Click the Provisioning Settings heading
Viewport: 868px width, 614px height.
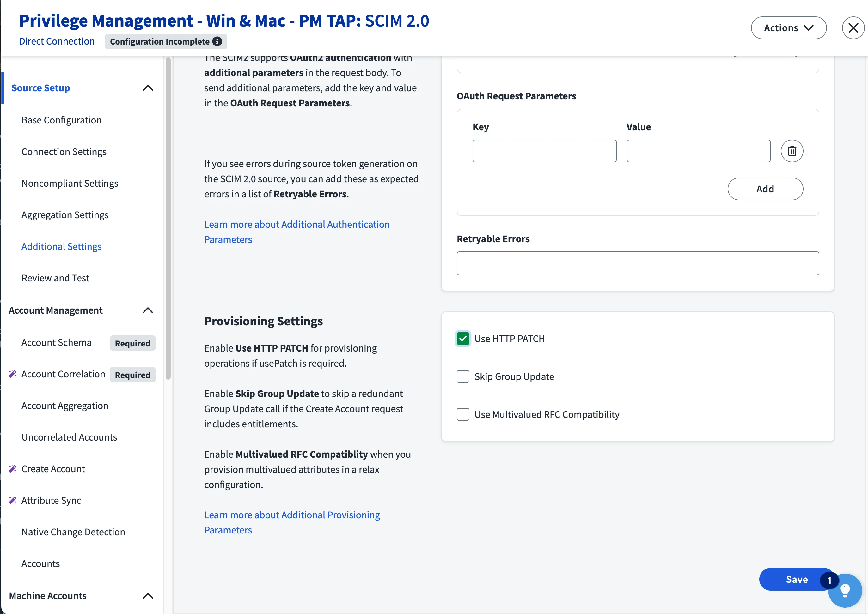point(263,321)
